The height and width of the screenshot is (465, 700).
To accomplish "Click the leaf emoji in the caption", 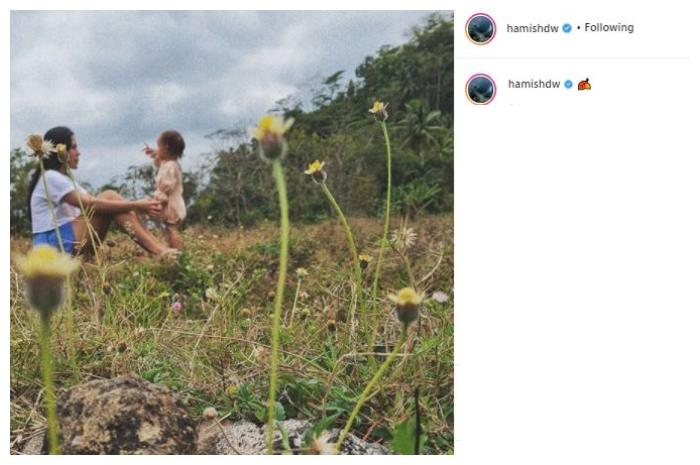I will point(584,85).
